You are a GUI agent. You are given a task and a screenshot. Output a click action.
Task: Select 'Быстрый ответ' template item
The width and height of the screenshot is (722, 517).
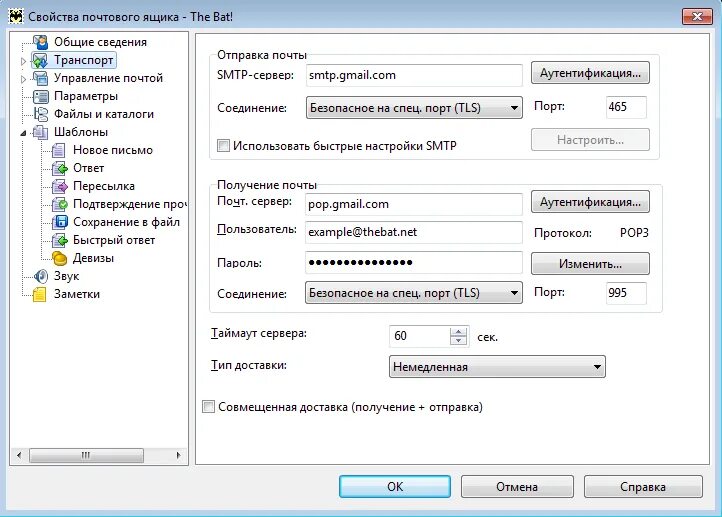(x=114, y=240)
